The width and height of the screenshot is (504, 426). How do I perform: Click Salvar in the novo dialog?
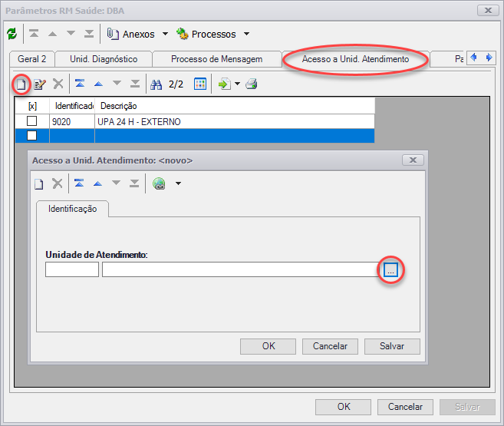click(392, 346)
